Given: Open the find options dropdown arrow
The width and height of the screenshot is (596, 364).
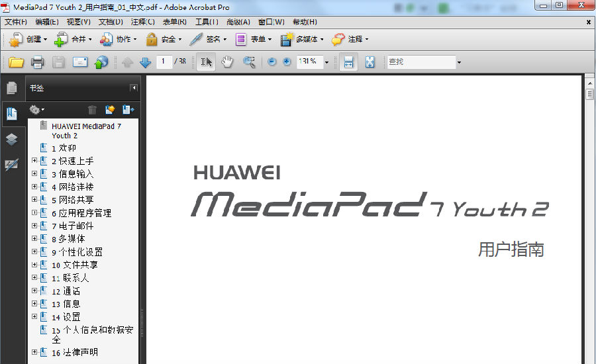Looking at the screenshot, I should coord(459,62).
